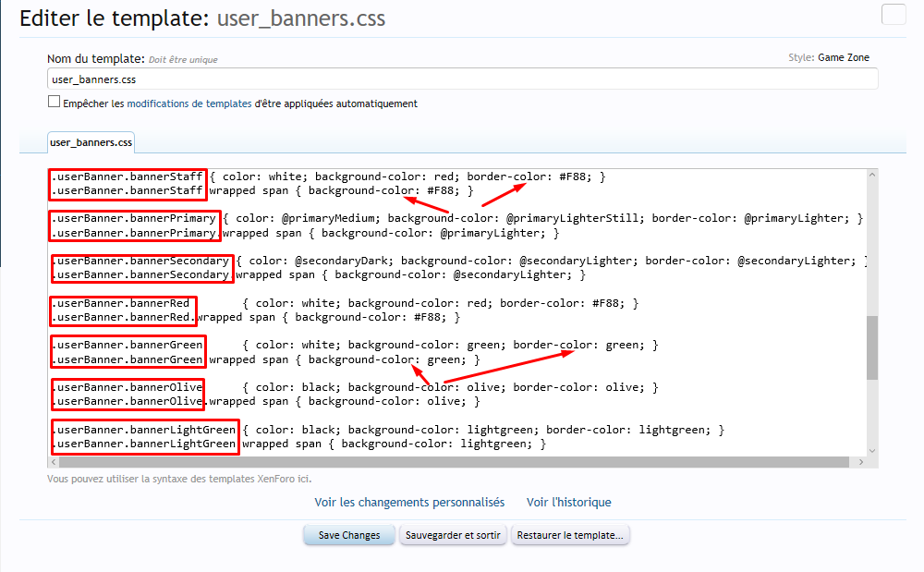
Task: Open the modifications de templates link
Action: coord(188,103)
